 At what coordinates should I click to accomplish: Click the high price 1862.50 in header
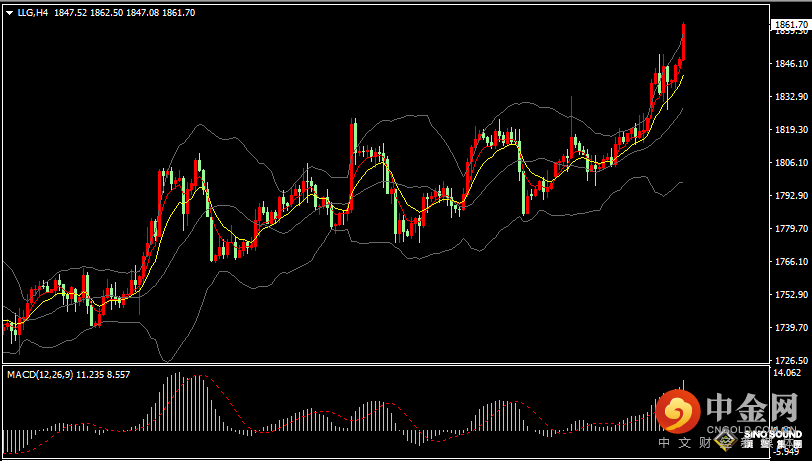pos(105,13)
